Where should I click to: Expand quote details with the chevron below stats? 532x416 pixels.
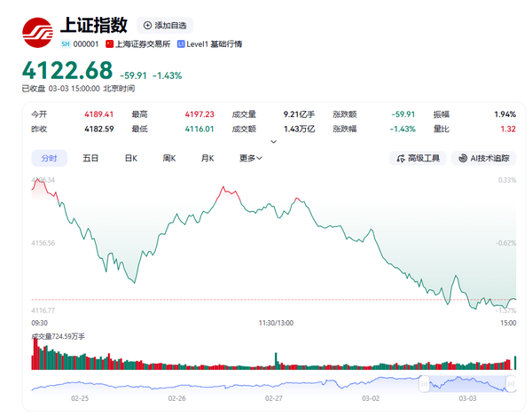(x=273, y=142)
